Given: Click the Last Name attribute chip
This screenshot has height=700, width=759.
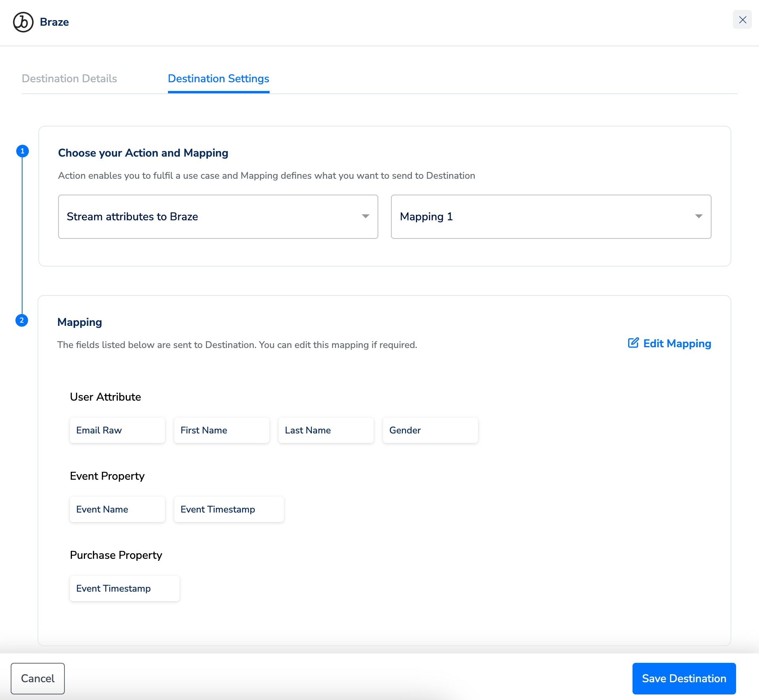Looking at the screenshot, I should click(x=326, y=430).
